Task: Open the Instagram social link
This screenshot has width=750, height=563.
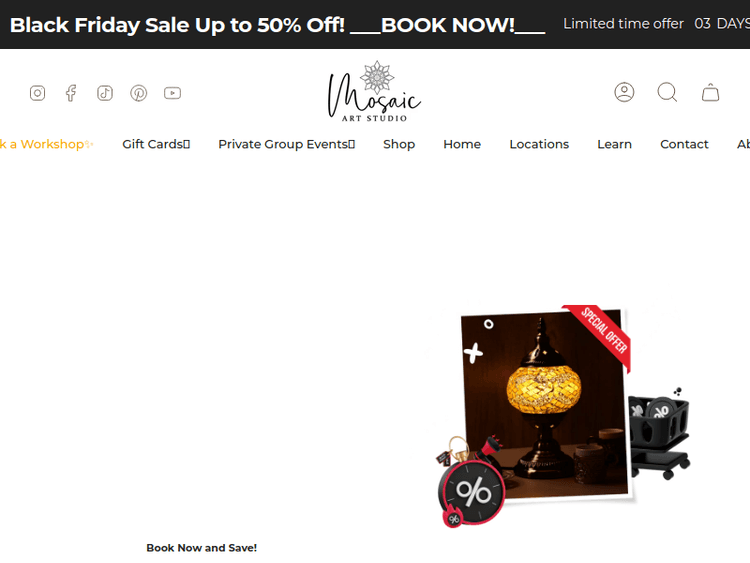Action: [37, 93]
